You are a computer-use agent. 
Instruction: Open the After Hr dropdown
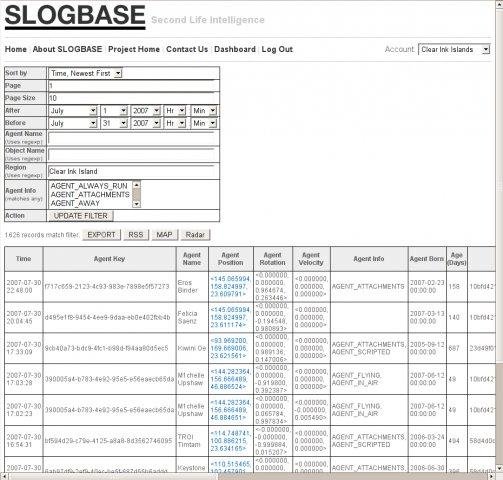coord(175,111)
